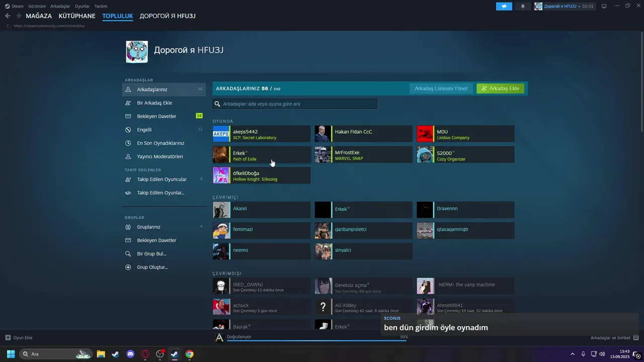Open online friend sinyalci

tap(364, 251)
